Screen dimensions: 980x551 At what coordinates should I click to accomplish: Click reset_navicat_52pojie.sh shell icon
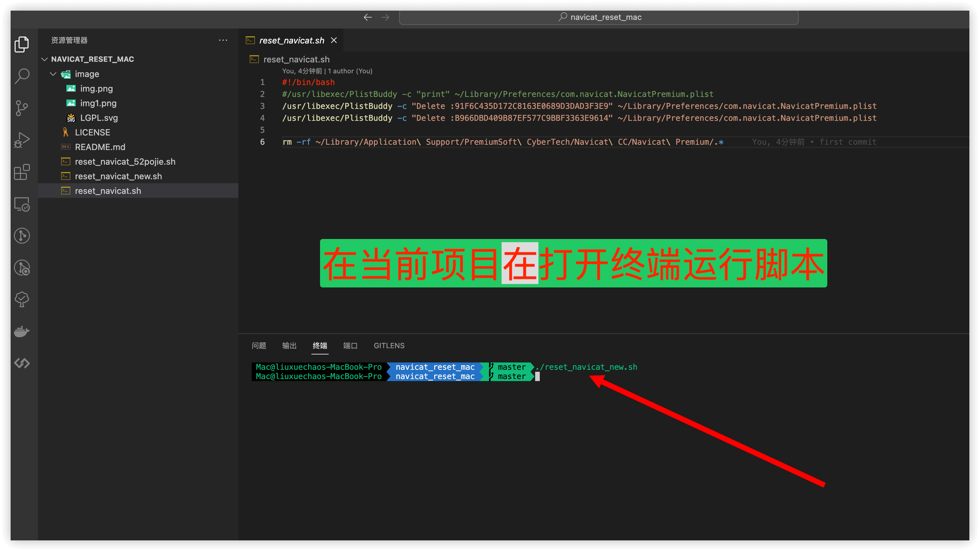65,162
